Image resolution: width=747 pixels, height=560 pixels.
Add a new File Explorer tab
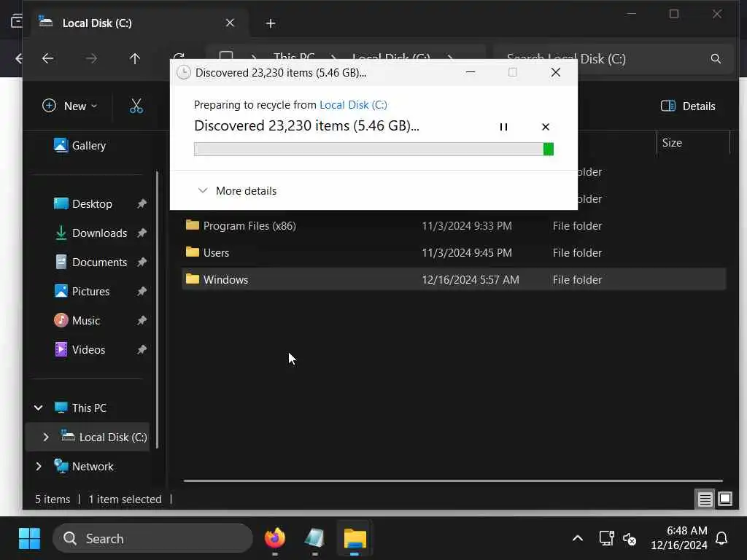click(x=270, y=23)
